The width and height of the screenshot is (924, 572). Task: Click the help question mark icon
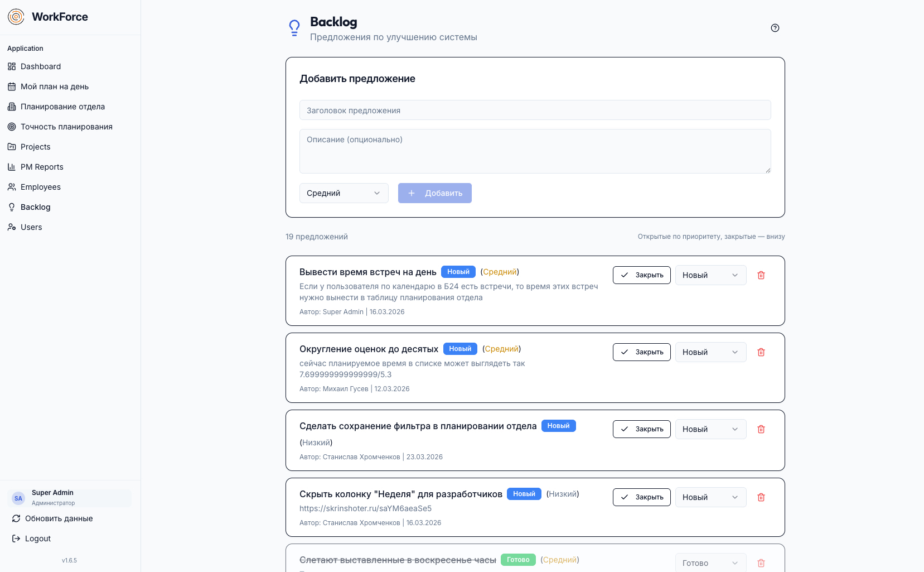pyautogui.click(x=775, y=28)
